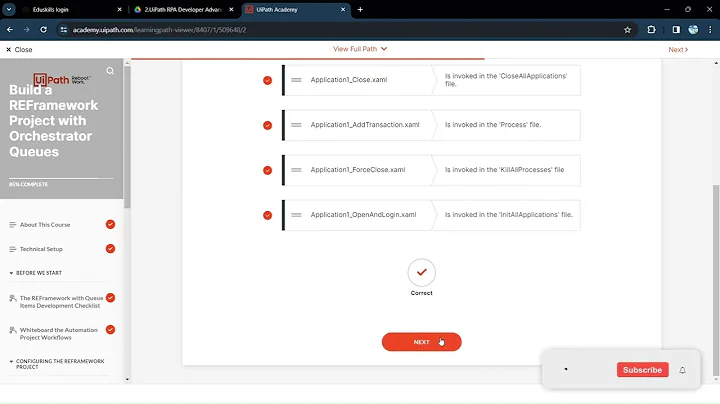This screenshot has height=404, width=720.
Task: Click completion checkmark beside Technical Setup
Action: (110, 248)
